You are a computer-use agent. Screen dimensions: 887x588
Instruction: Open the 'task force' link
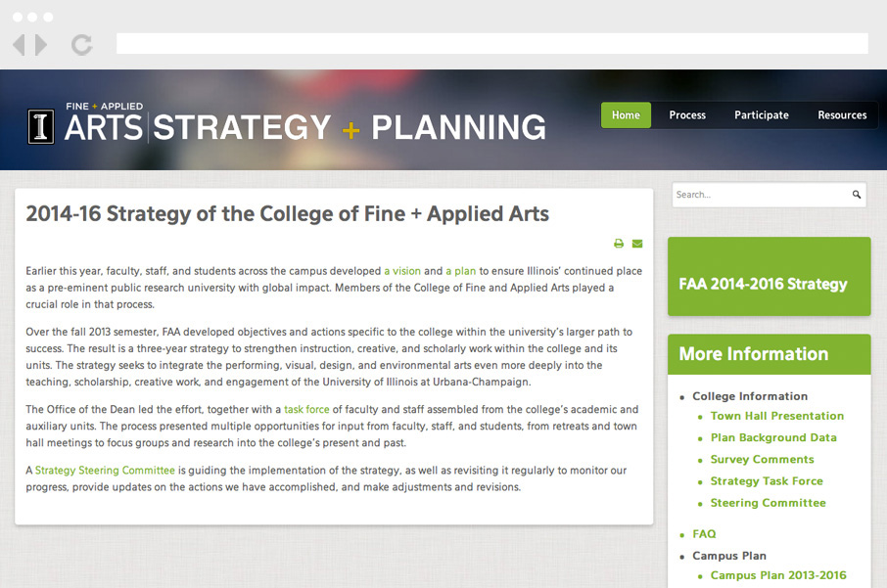[306, 410]
